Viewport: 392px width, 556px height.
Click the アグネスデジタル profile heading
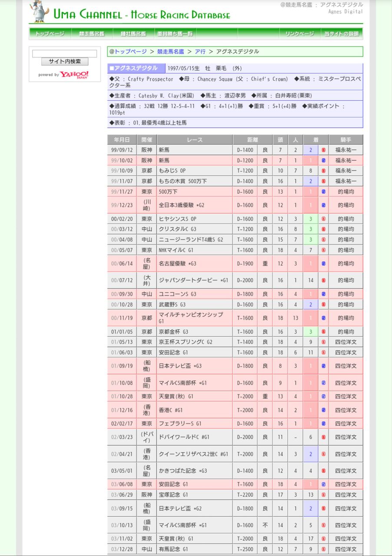tap(136, 68)
